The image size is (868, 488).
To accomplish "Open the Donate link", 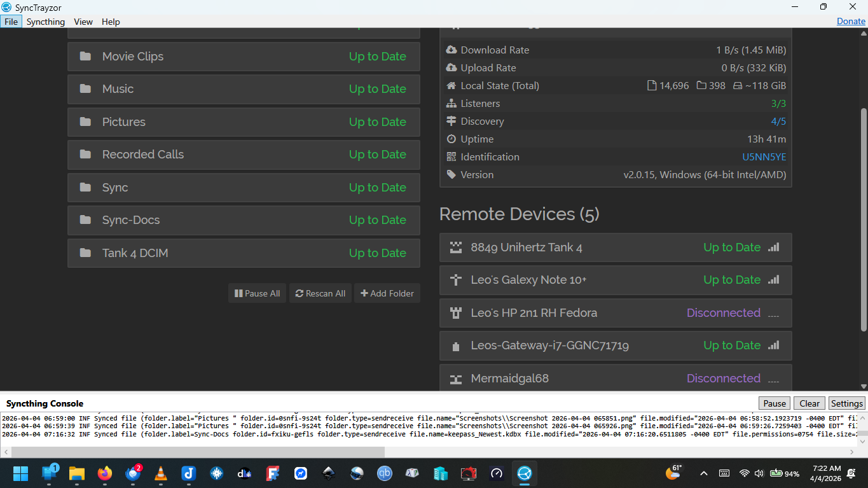I will (x=851, y=21).
